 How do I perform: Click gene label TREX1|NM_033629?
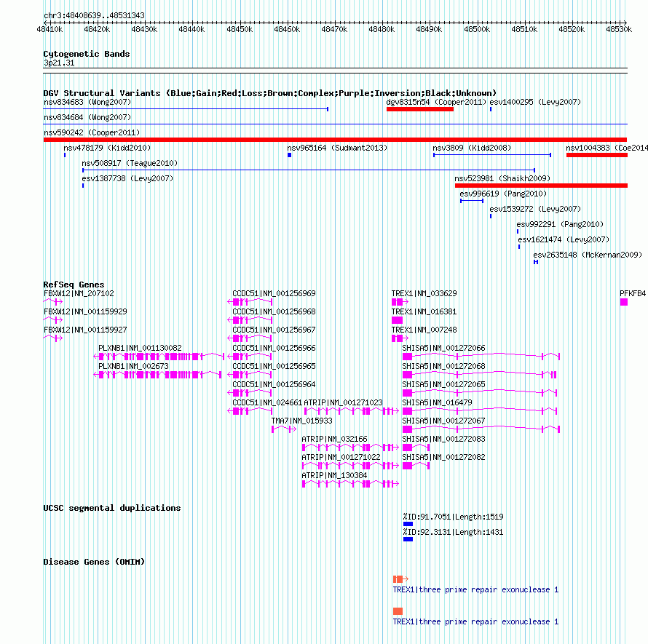tap(424, 293)
